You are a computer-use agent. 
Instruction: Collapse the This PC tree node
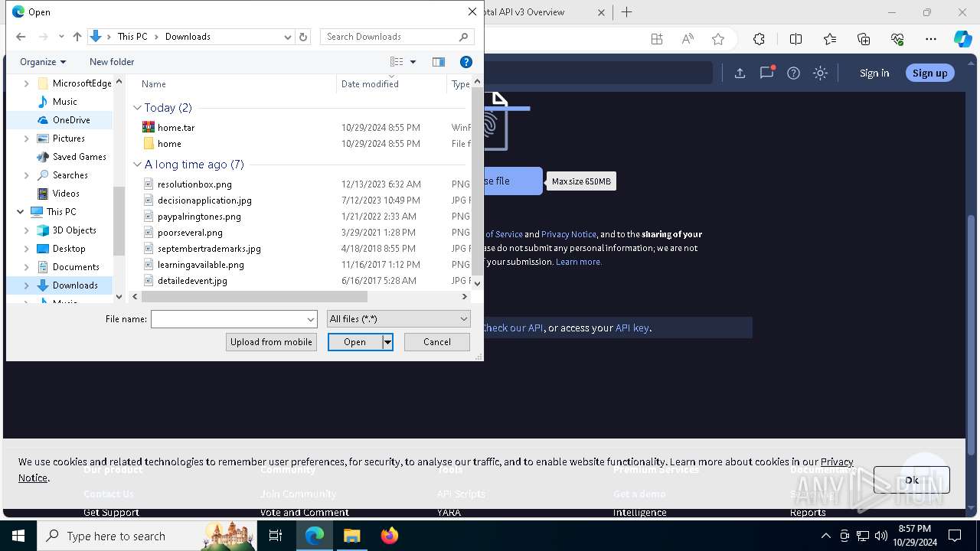pos(20,212)
